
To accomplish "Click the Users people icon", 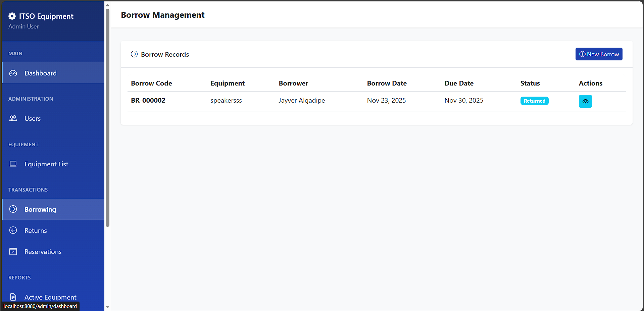I will 13,118.
